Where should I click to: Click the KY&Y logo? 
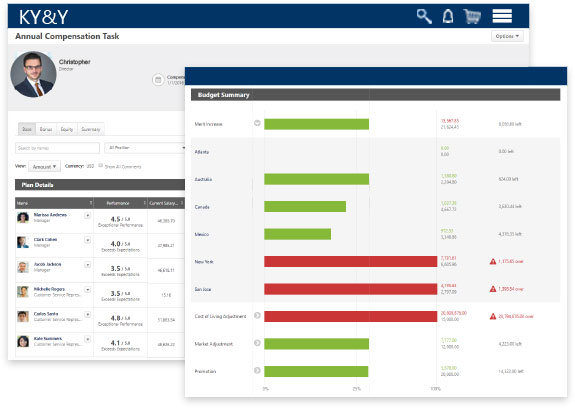[43, 17]
